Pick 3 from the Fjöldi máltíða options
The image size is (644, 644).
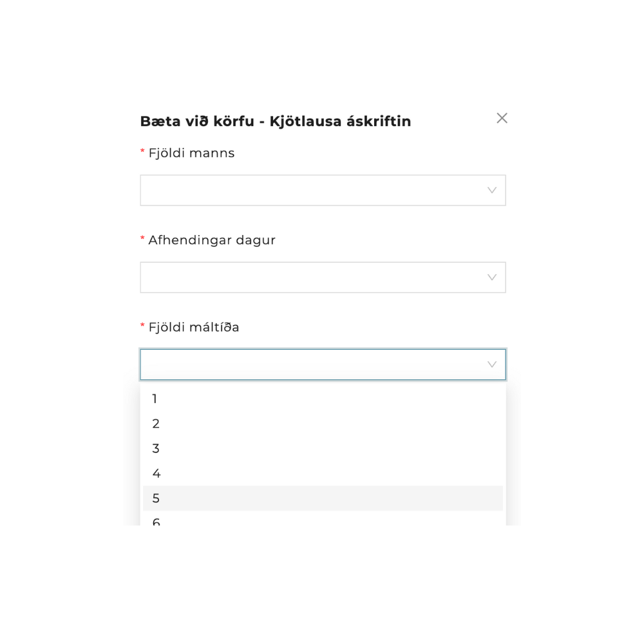322,448
